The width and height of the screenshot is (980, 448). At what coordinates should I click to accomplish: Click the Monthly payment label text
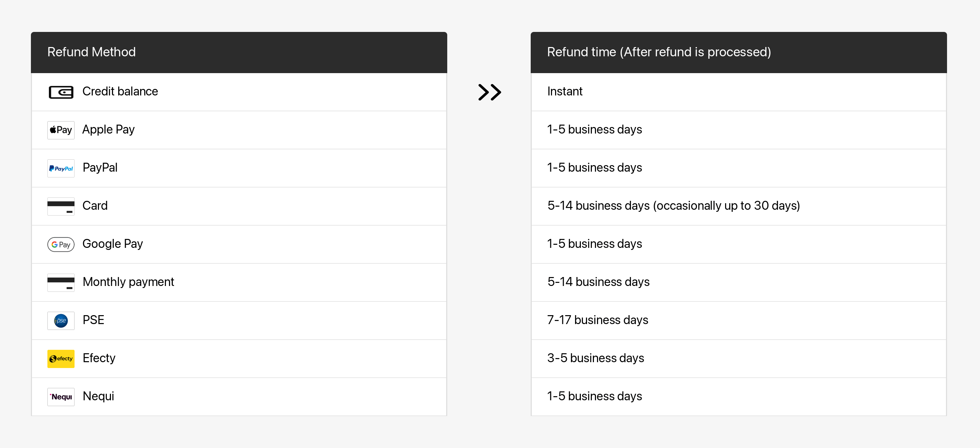click(x=128, y=282)
